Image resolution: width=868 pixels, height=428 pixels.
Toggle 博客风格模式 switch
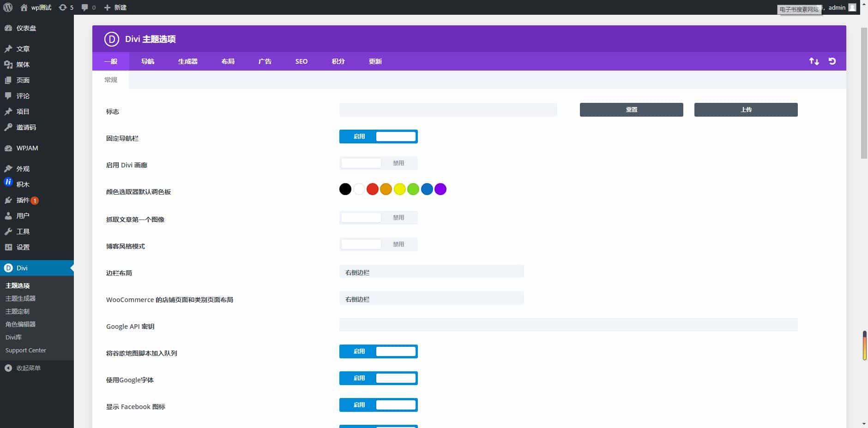tap(379, 244)
